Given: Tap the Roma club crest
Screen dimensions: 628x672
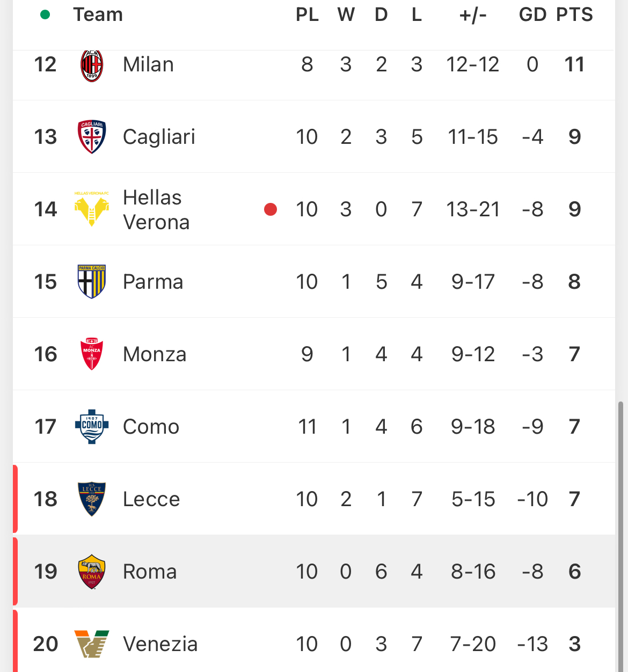Looking at the screenshot, I should 92,572.
